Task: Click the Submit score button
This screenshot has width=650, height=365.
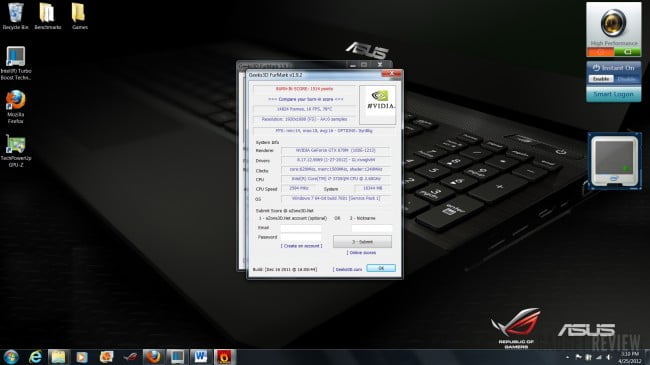Action: [x=362, y=241]
